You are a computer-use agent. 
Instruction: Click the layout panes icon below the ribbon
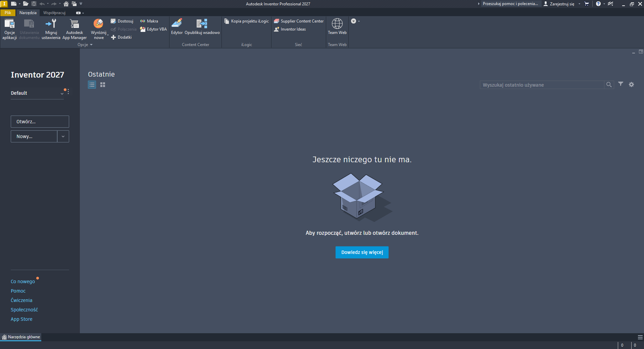pos(641,52)
